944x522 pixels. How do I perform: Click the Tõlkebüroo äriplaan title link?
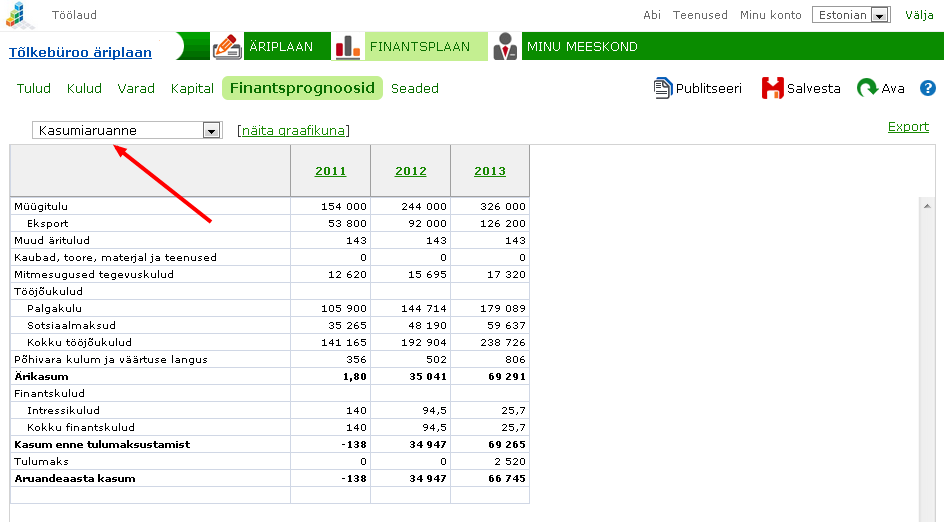pyautogui.click(x=80, y=53)
